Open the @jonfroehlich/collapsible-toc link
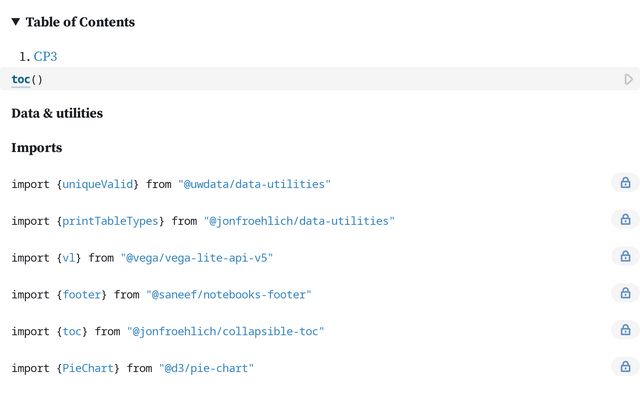Screen dimensions: 640x400 tap(228, 331)
